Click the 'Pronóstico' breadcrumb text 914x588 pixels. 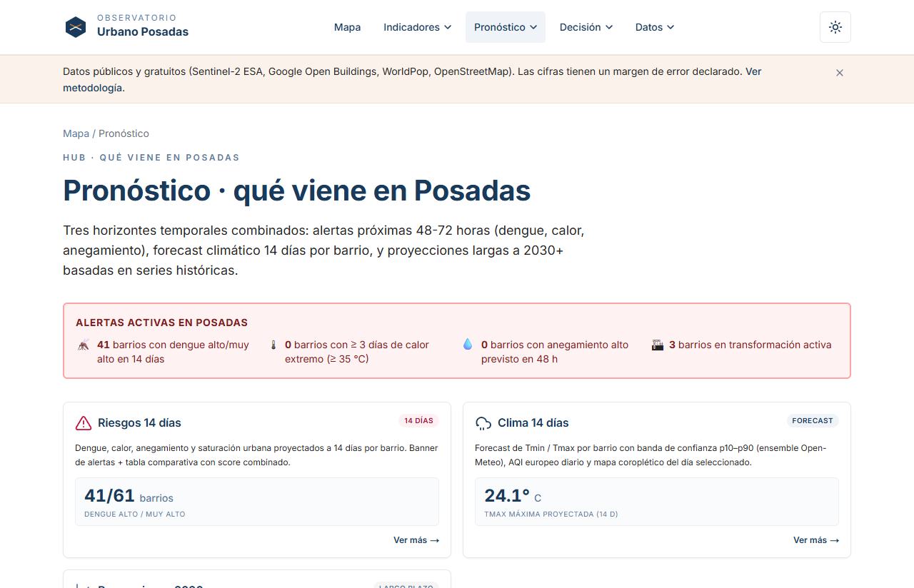124,133
